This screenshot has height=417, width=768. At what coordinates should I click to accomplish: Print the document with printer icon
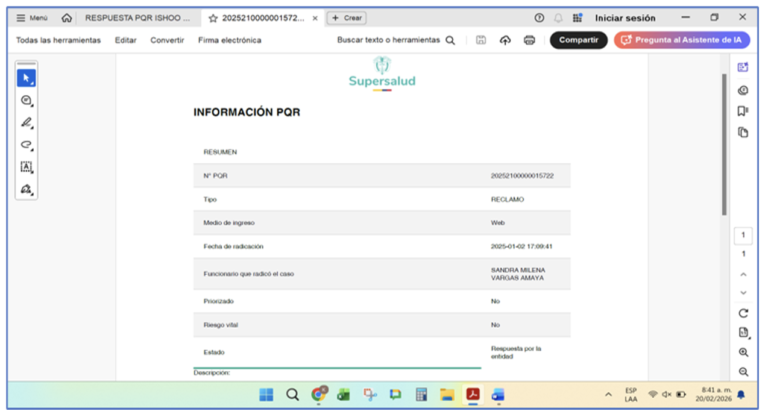[x=529, y=40]
